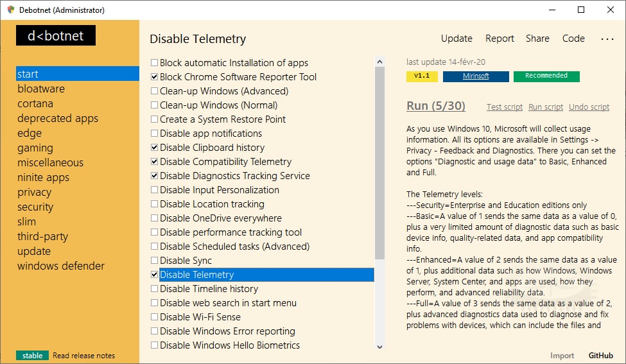Screen dimensions: 626x364
Task: Check Disable Timeline history
Action: tap(154, 288)
